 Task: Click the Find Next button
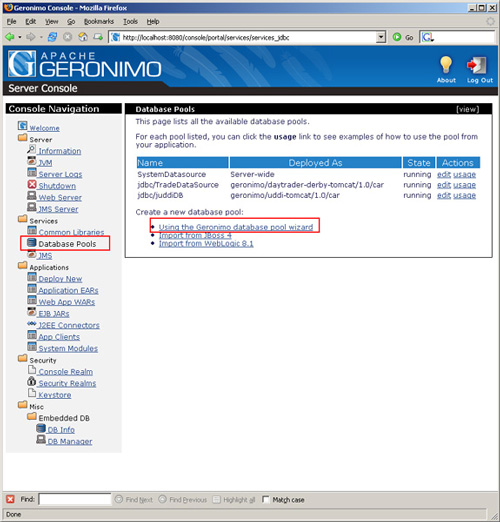tap(134, 499)
